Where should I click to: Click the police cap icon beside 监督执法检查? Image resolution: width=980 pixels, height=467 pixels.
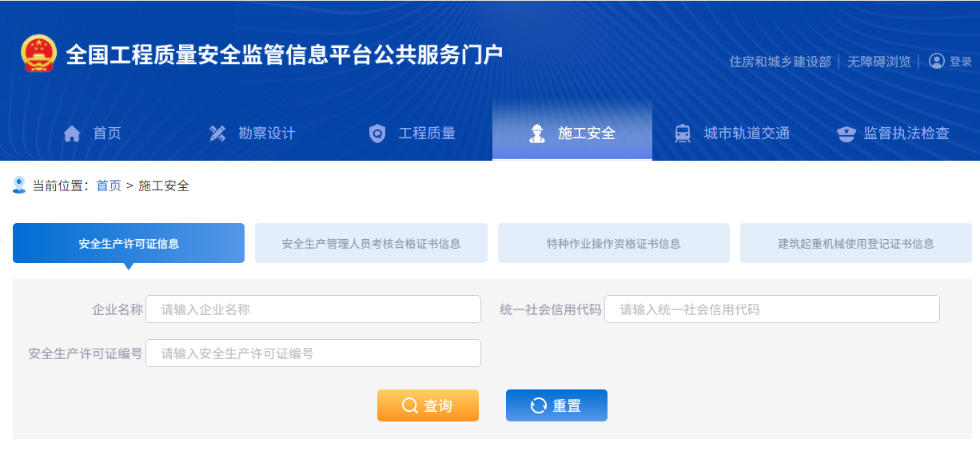click(x=847, y=134)
